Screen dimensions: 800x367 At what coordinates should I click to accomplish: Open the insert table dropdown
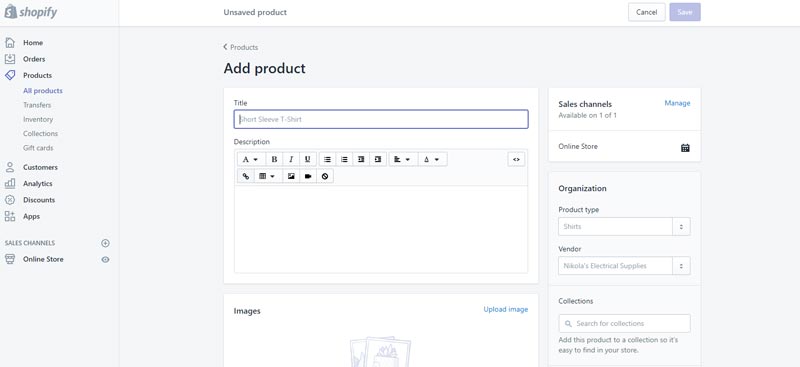pyautogui.click(x=268, y=176)
